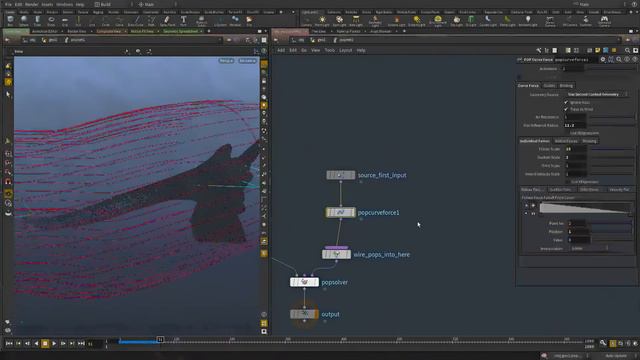The width and height of the screenshot is (640, 360).
Task: Click the Switcher shelf tool
Action: [x=585, y=21]
